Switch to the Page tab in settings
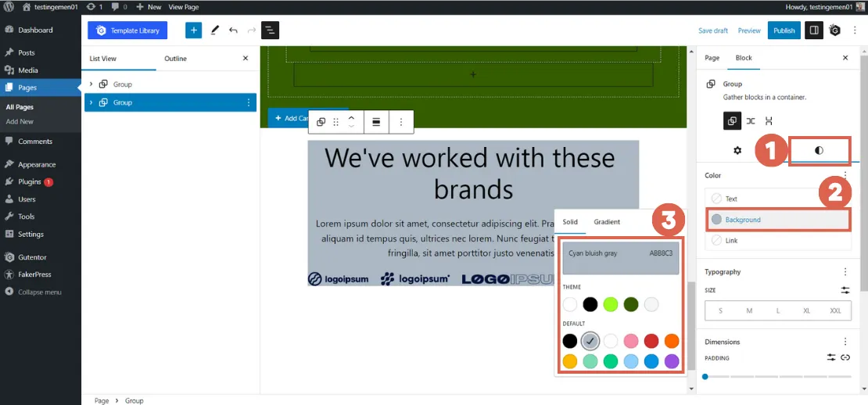Viewport: 868px width, 405px height. pos(712,58)
